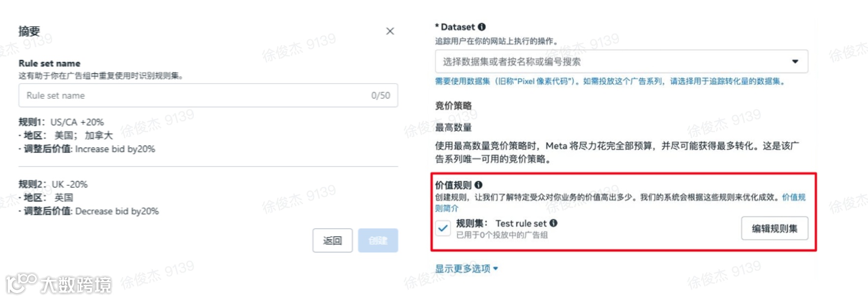Close the 摘要 summary dialog
Screen dimensions: 868x299
coord(390,31)
